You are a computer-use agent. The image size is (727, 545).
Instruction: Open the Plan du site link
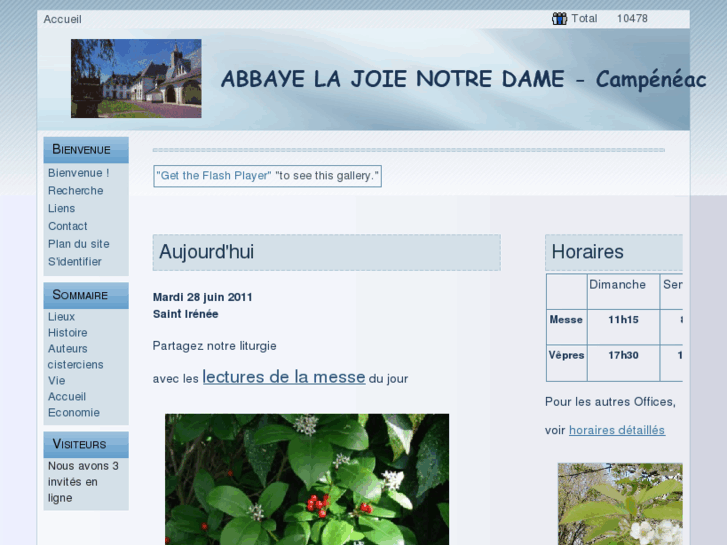(79, 244)
